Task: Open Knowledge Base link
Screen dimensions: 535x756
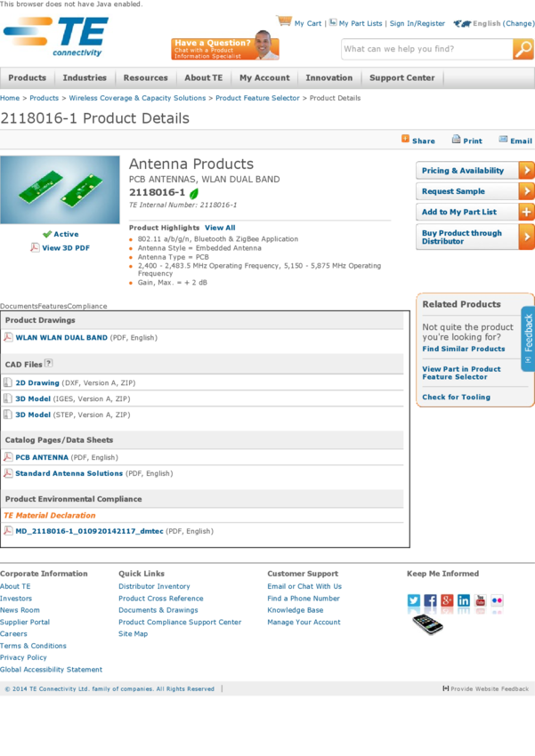Action: (x=296, y=610)
